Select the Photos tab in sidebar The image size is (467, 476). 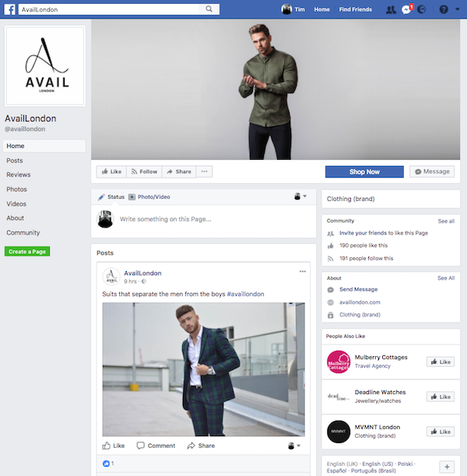coord(16,189)
